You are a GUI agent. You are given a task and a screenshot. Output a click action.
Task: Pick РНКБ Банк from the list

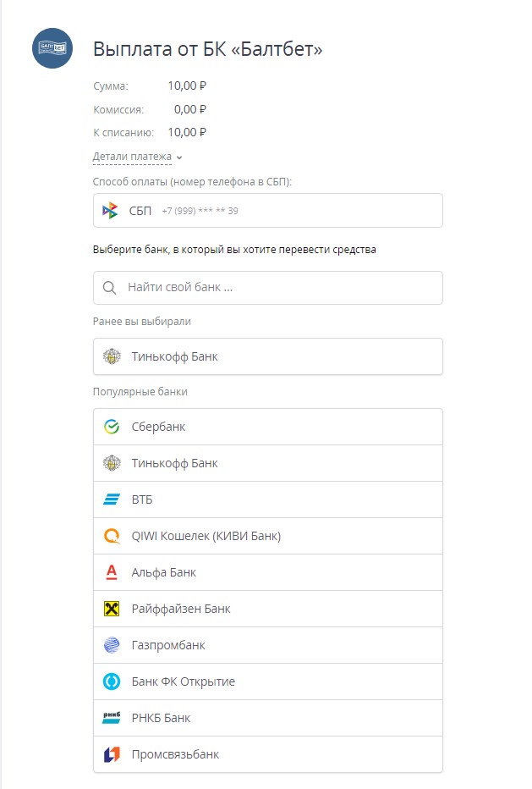(267, 718)
